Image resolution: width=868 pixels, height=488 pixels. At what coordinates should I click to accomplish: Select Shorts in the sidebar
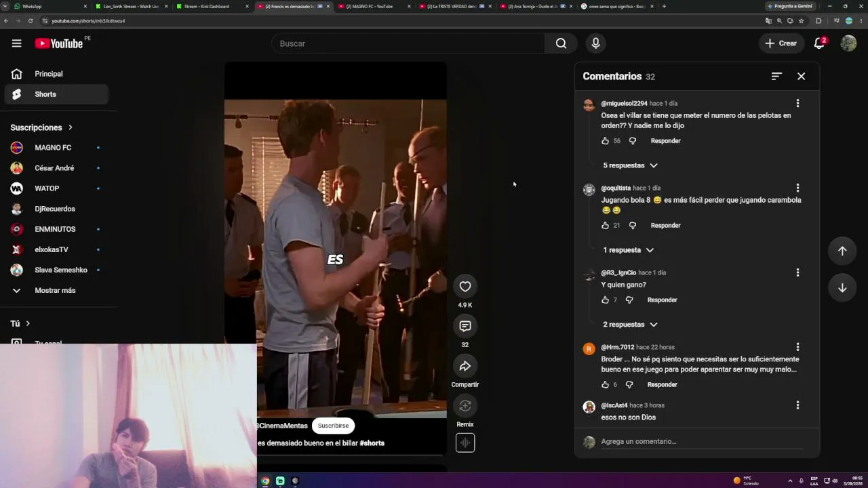(56, 94)
